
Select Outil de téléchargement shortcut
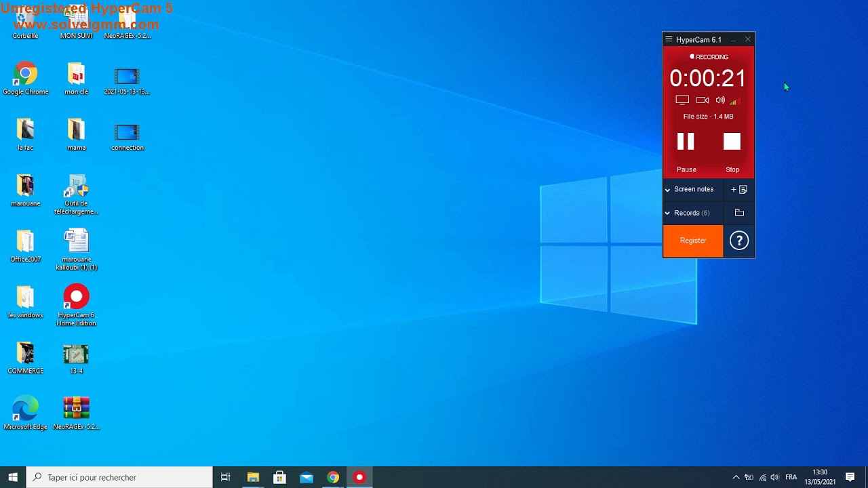pos(76,194)
